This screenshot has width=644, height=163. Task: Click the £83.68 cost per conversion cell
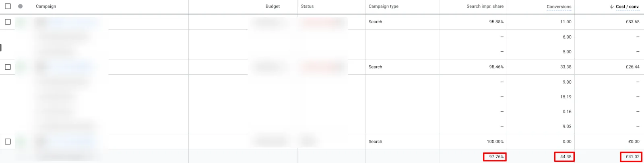[x=633, y=22]
